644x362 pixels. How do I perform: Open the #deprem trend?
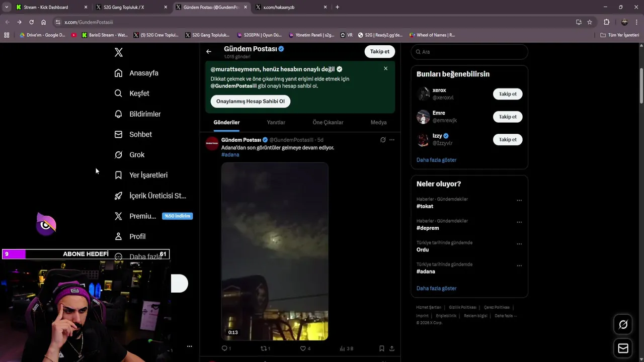[428, 228]
